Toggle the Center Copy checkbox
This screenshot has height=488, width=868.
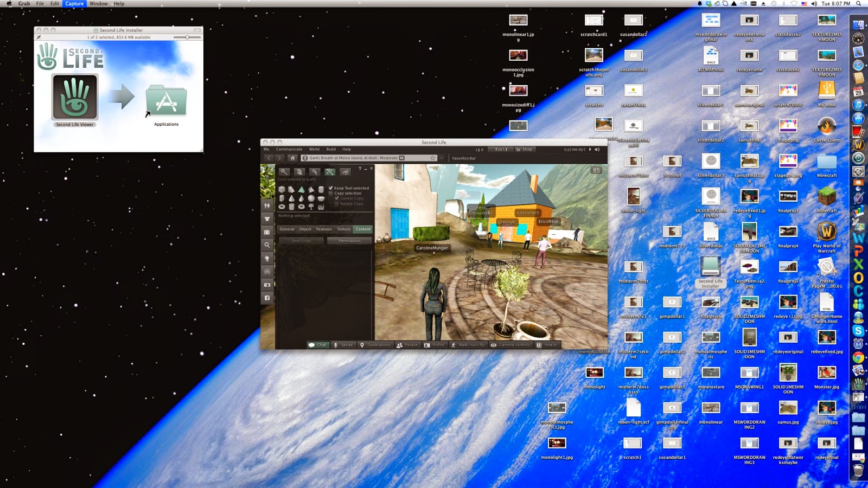337,198
